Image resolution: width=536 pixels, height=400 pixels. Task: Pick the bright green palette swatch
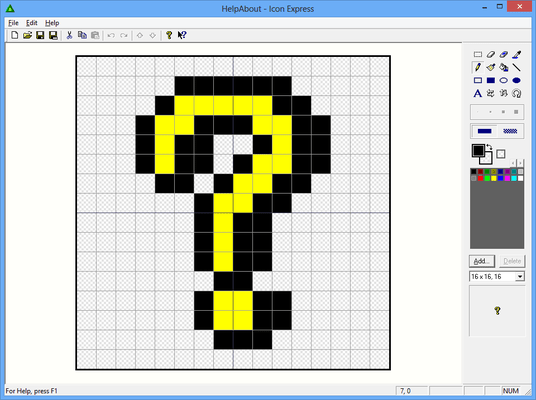487,178
